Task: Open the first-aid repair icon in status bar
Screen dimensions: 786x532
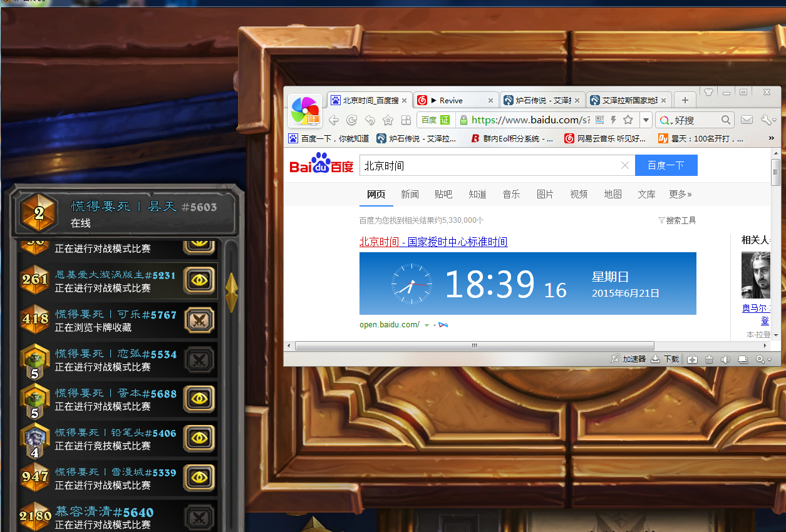Action: (692, 359)
